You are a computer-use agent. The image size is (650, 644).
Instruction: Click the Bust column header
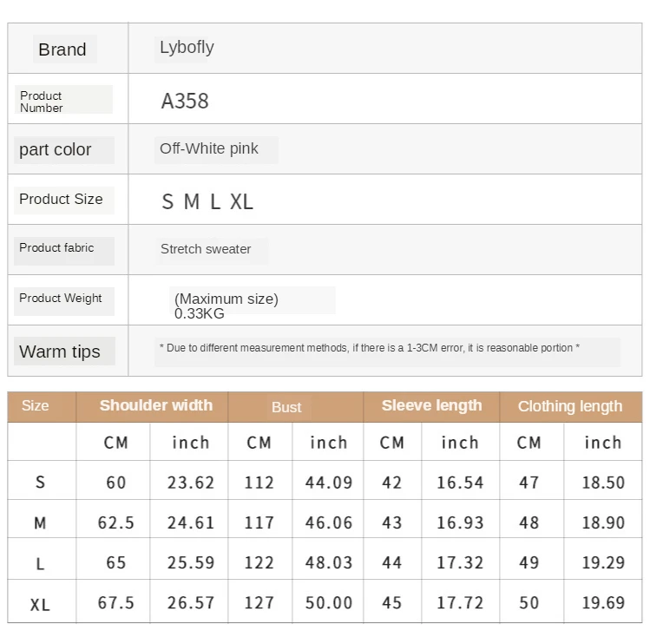[x=286, y=407]
